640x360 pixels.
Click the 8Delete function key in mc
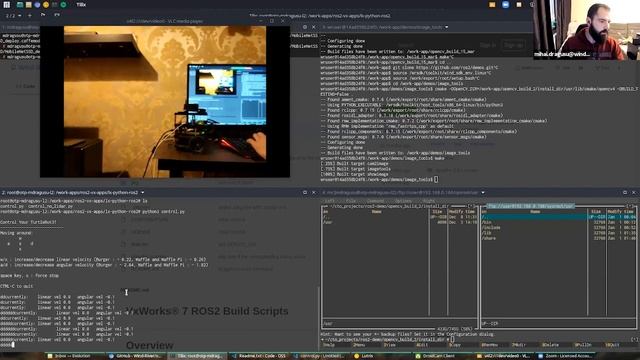pyautogui.click(x=550, y=345)
